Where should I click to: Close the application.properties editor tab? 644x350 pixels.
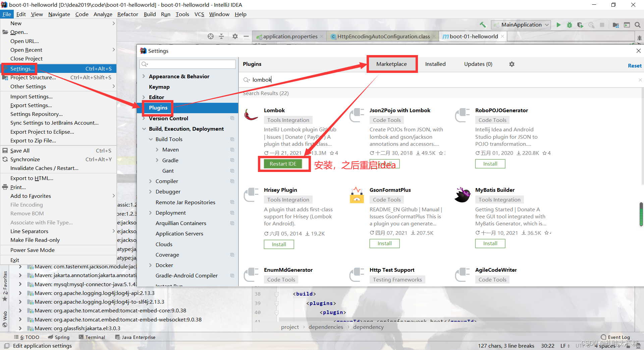click(322, 36)
